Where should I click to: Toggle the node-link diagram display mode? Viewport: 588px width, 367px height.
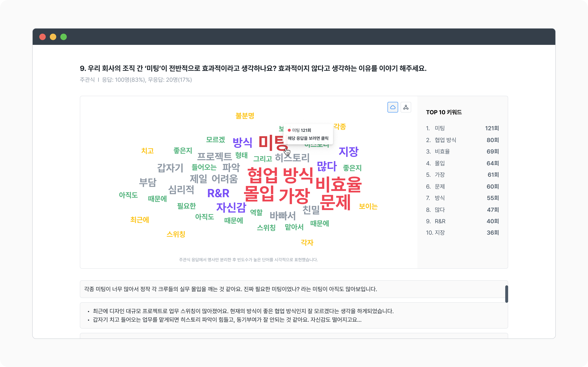point(406,107)
